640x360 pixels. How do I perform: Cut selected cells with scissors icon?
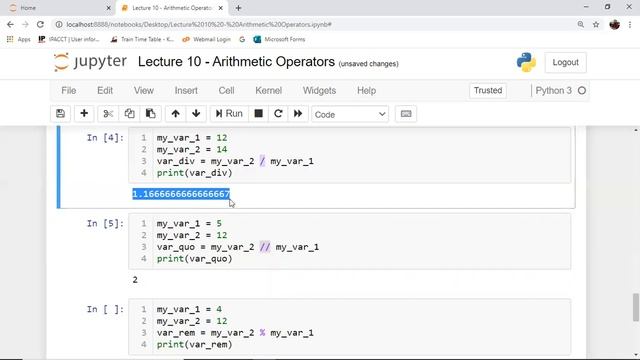click(108, 114)
